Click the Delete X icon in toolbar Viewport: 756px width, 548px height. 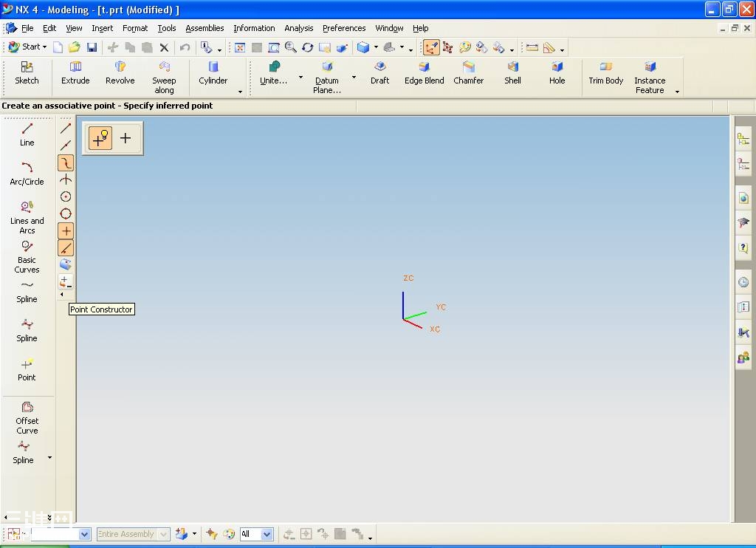tap(164, 47)
